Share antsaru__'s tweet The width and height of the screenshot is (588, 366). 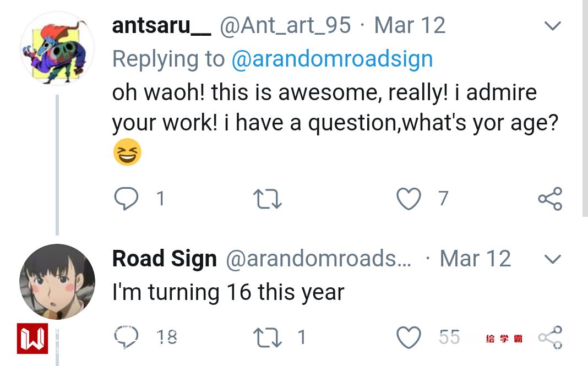(x=550, y=199)
